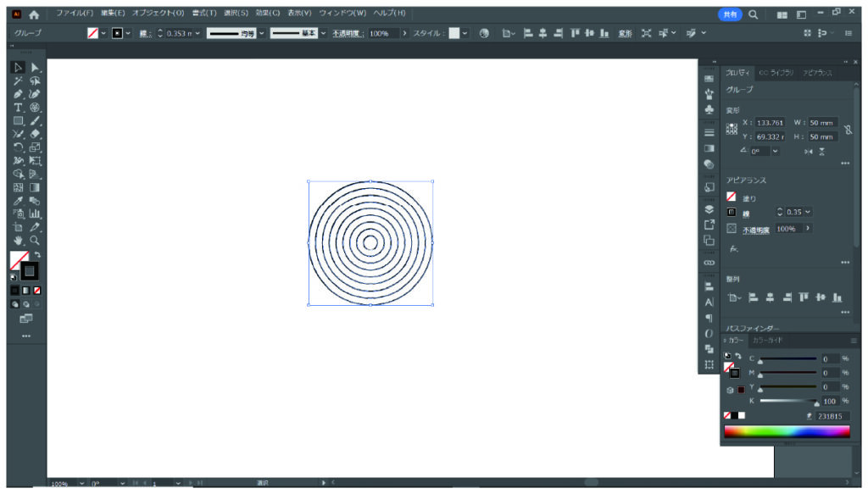Click the 線 stroke link in control bar
Viewport: 868px width, 494px height.
click(144, 34)
